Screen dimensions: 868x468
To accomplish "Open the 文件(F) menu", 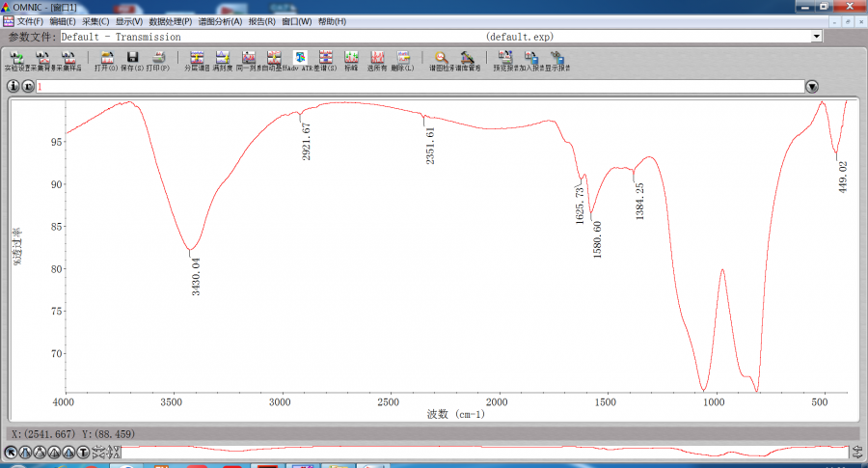I will [30, 21].
